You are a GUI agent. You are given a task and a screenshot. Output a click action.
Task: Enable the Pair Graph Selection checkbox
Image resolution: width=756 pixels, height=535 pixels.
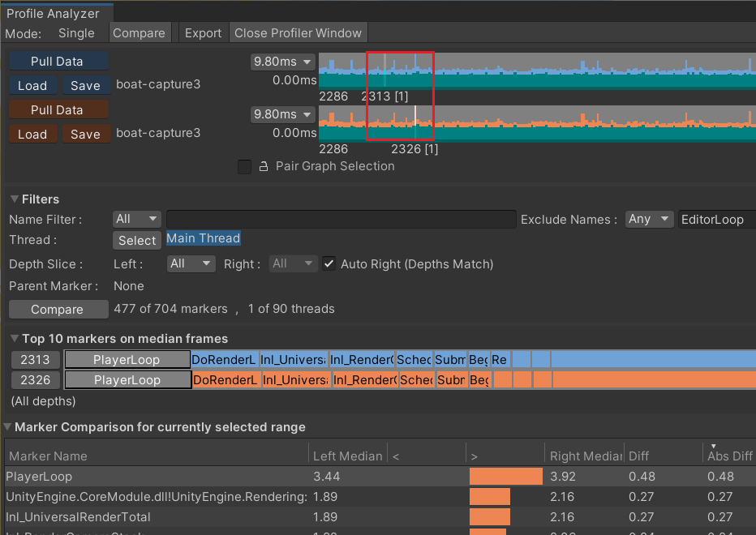tap(244, 166)
